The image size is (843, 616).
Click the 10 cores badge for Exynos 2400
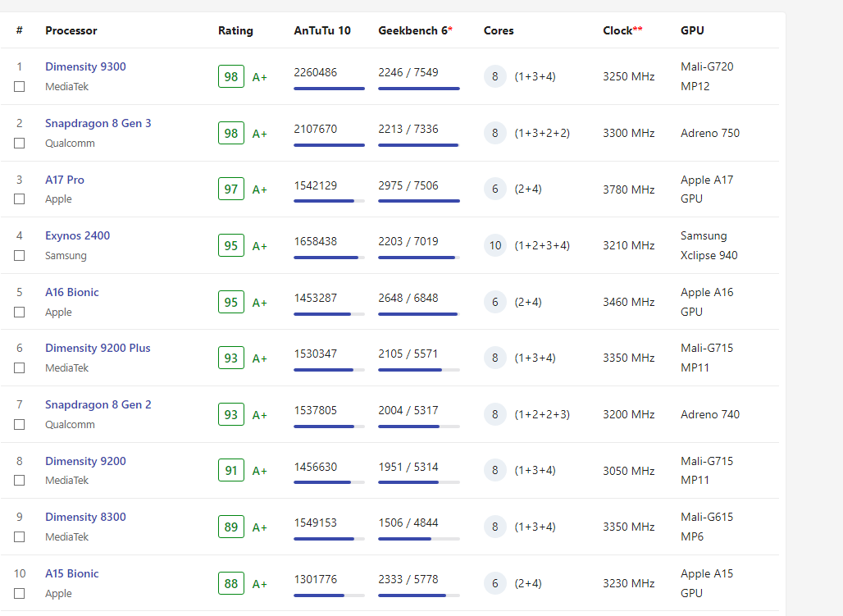coord(495,245)
